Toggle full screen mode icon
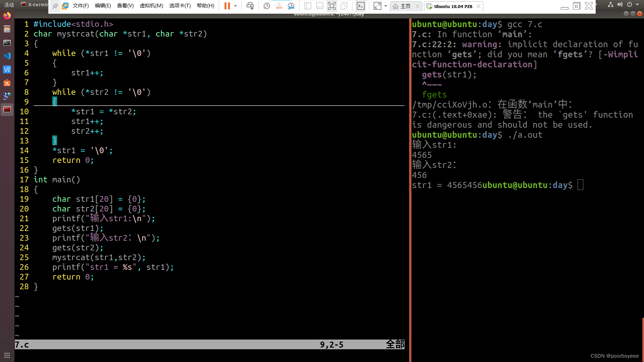Viewport: 644px width, 362px height. pyautogui.click(x=332, y=6)
